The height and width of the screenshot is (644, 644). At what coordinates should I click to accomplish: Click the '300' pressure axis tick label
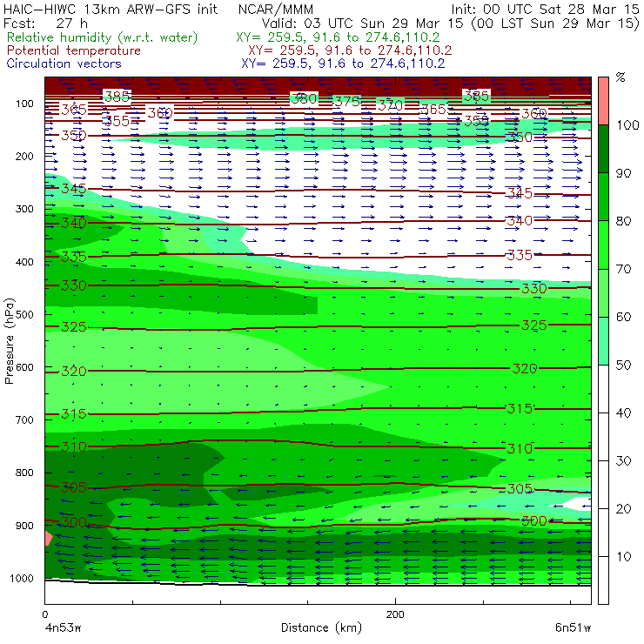click(x=24, y=209)
